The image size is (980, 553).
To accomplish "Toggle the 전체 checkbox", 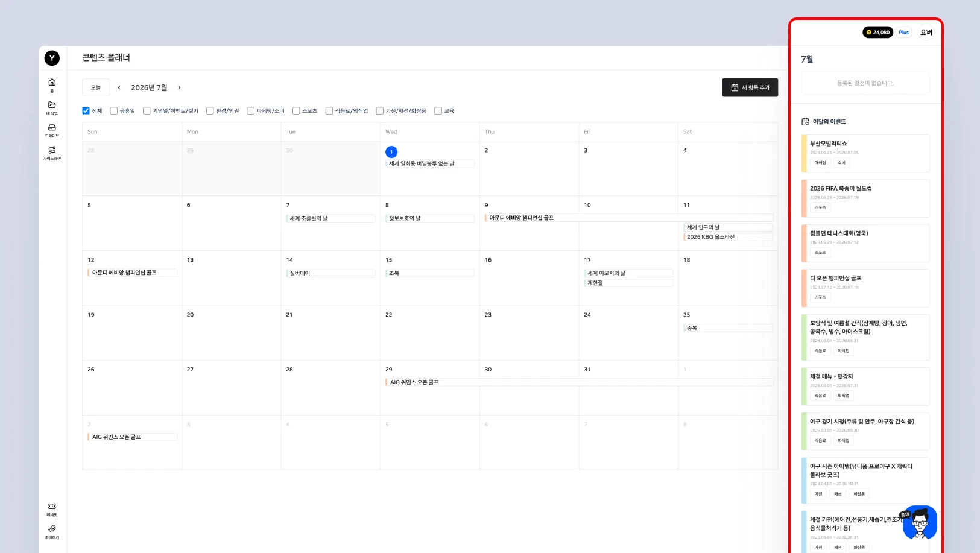I will (86, 111).
